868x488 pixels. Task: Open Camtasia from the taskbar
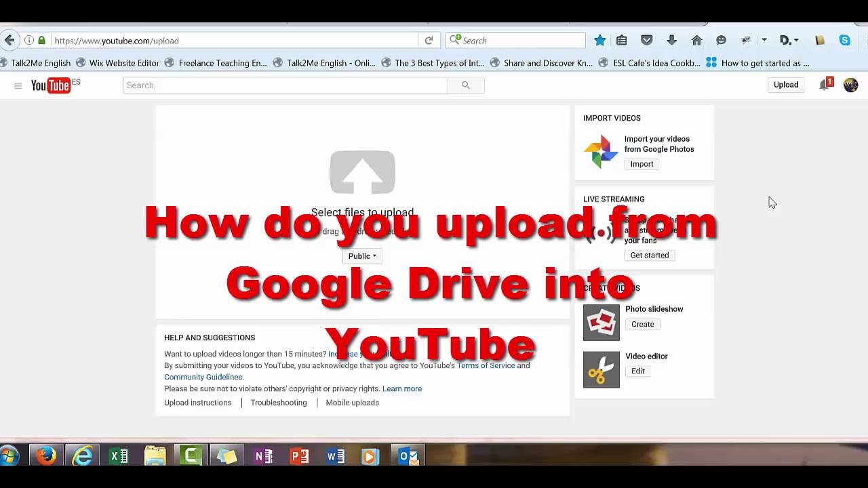tap(191, 455)
